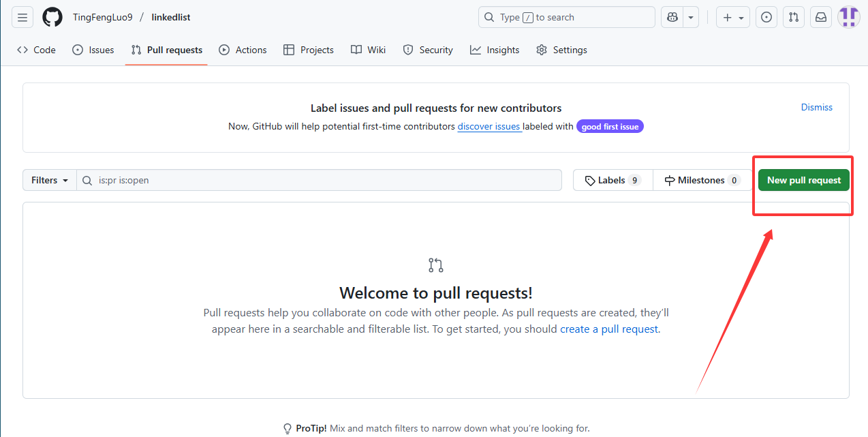The width and height of the screenshot is (868, 437).
Task: Click the user profile avatar
Action: click(848, 18)
